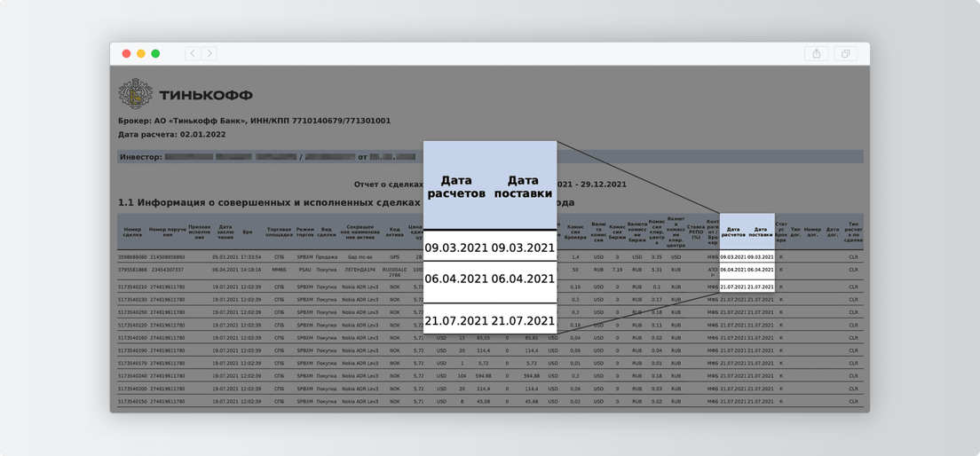This screenshot has height=456, width=980.
Task: Click the Gap Inc-ао asset name
Action: (x=360, y=256)
